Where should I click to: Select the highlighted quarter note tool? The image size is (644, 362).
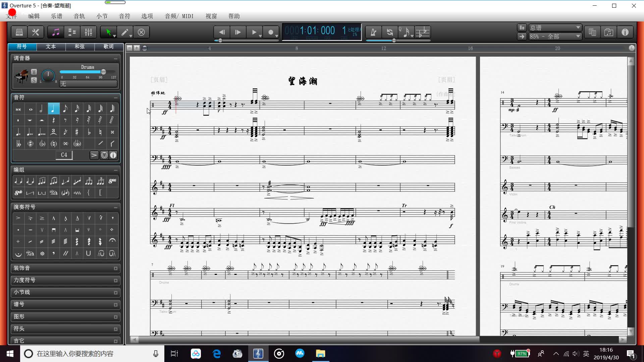point(53,109)
